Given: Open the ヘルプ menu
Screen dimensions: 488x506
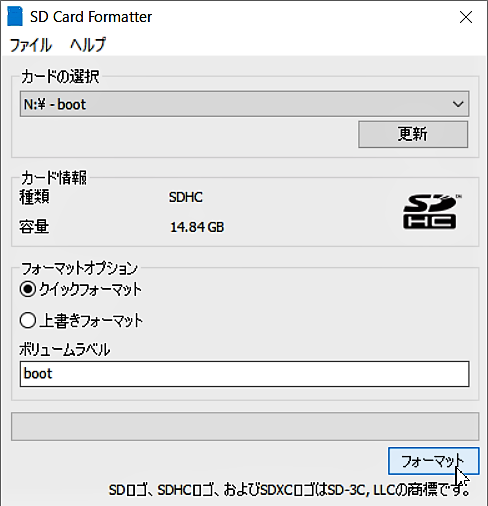Looking at the screenshot, I should tap(88, 45).
